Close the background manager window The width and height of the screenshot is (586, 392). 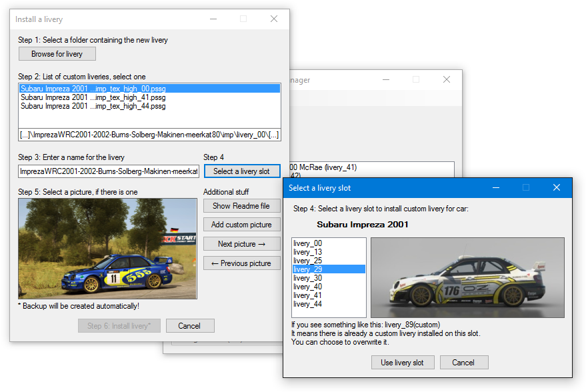(x=447, y=79)
